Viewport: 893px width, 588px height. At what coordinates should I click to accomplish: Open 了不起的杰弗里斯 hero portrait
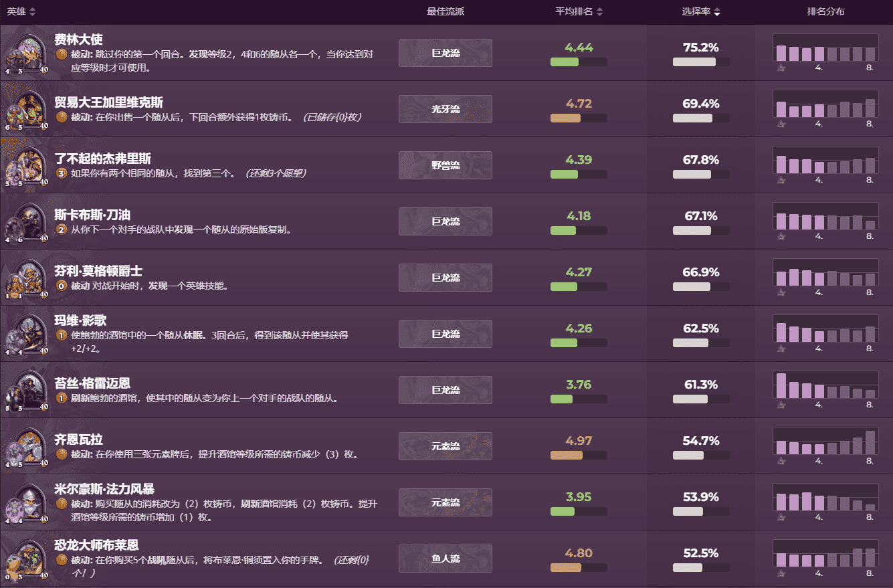pyautogui.click(x=26, y=165)
